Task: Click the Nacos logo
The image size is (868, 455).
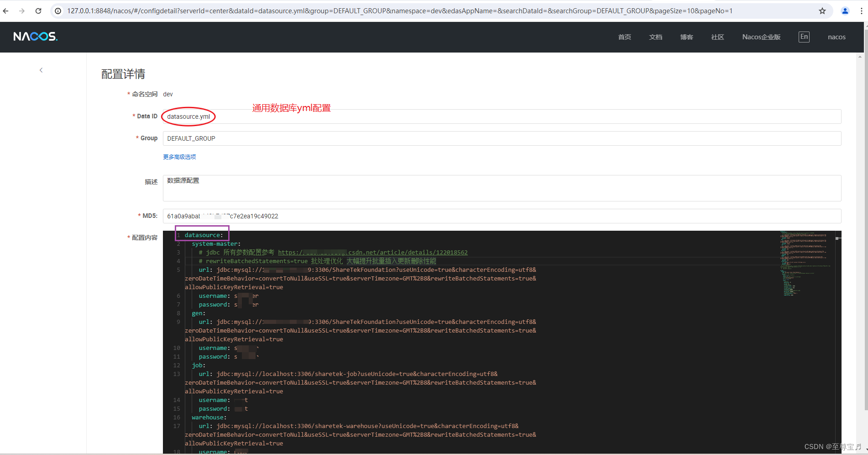Action: coord(35,36)
